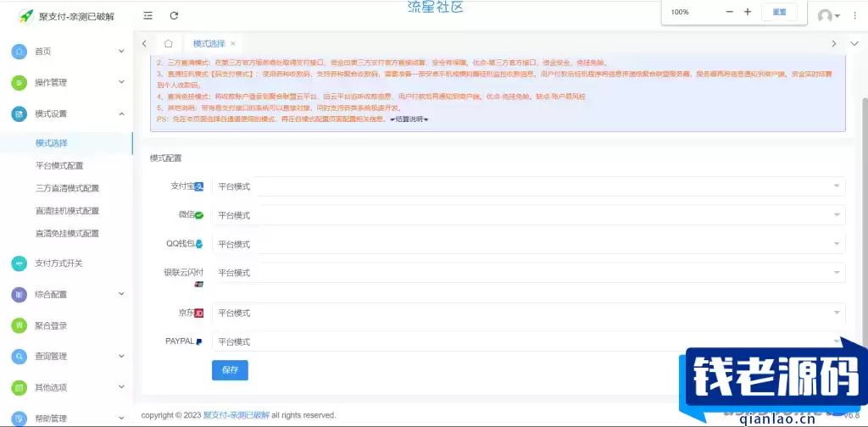868x427 pixels.
Task: Close the 模式选择 tab
Action: 233,43
